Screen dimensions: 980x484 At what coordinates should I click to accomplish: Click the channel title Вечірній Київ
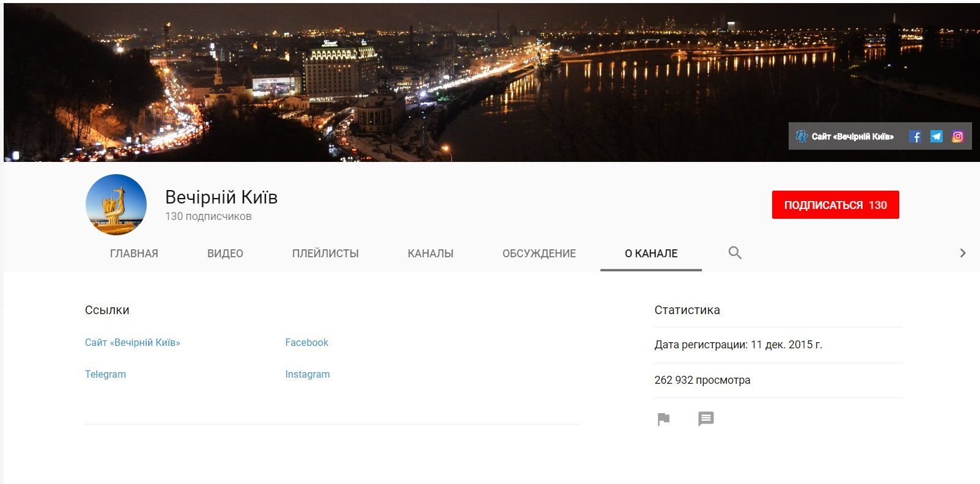[x=221, y=197]
